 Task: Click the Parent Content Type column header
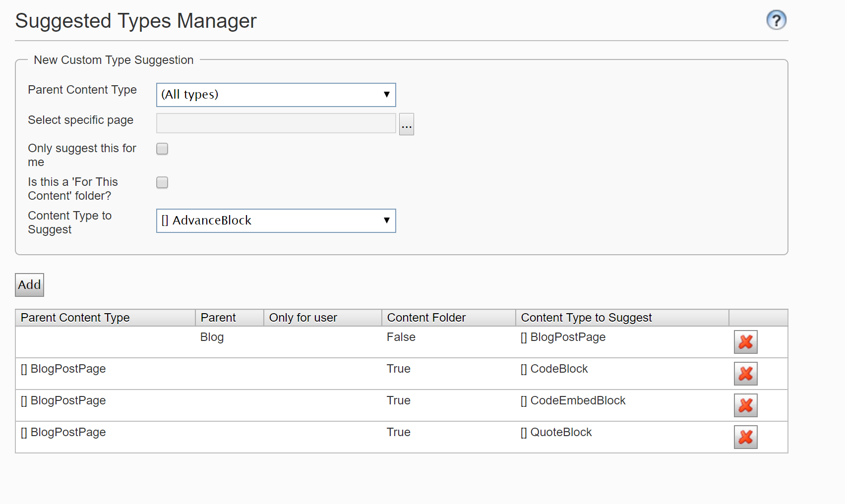[75, 318]
